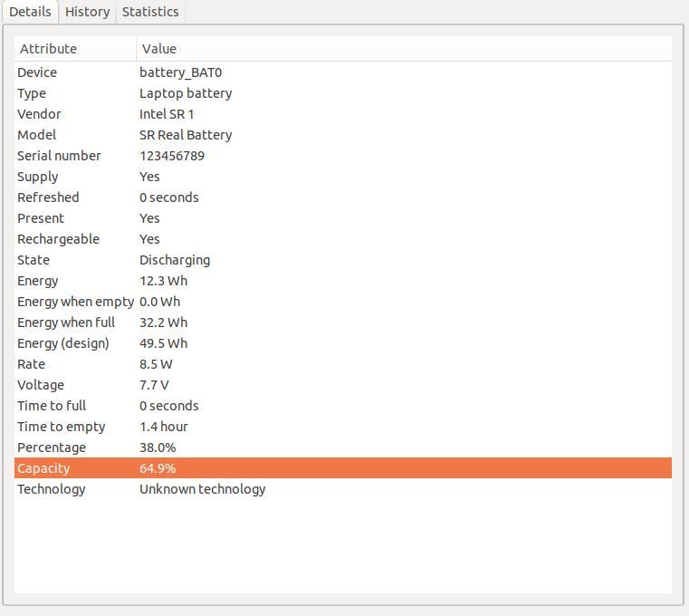689x616 pixels.
Task: Select the Energy when full row
Action: click(x=343, y=322)
